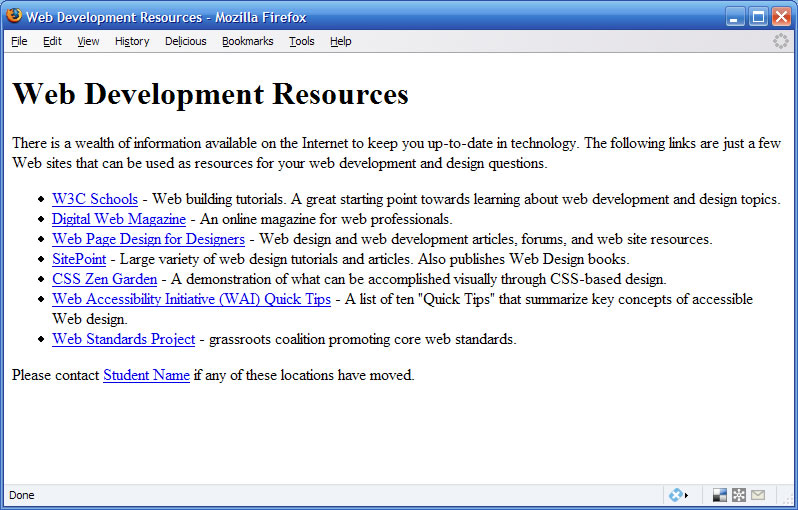Click the Web Development Resources page heading
The height and width of the screenshot is (510, 798).
tap(210, 94)
